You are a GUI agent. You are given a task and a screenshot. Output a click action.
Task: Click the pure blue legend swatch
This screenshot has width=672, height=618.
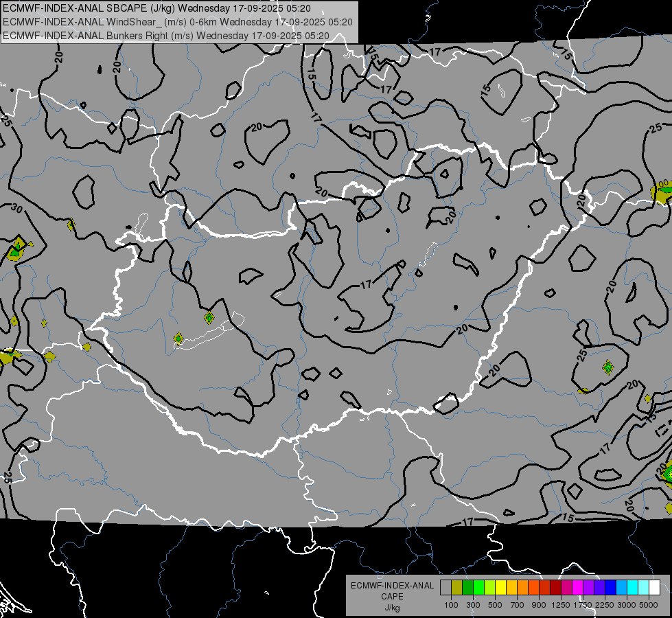[x=610, y=588]
